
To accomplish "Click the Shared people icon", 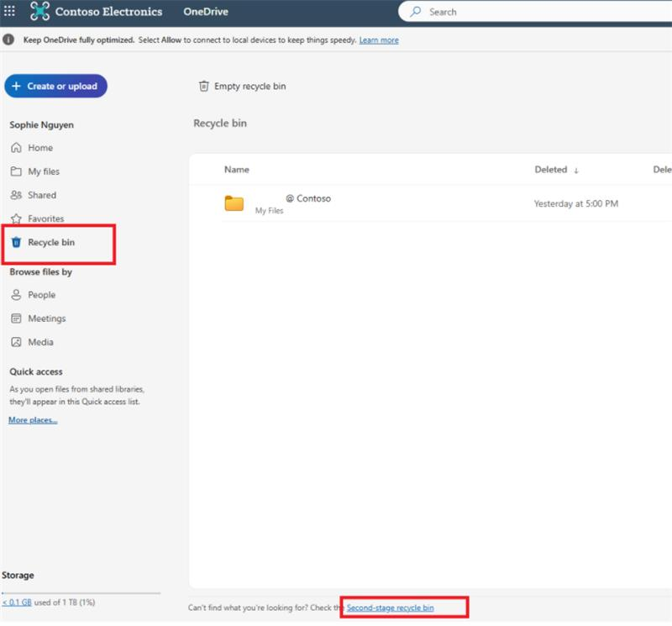I will [16, 195].
